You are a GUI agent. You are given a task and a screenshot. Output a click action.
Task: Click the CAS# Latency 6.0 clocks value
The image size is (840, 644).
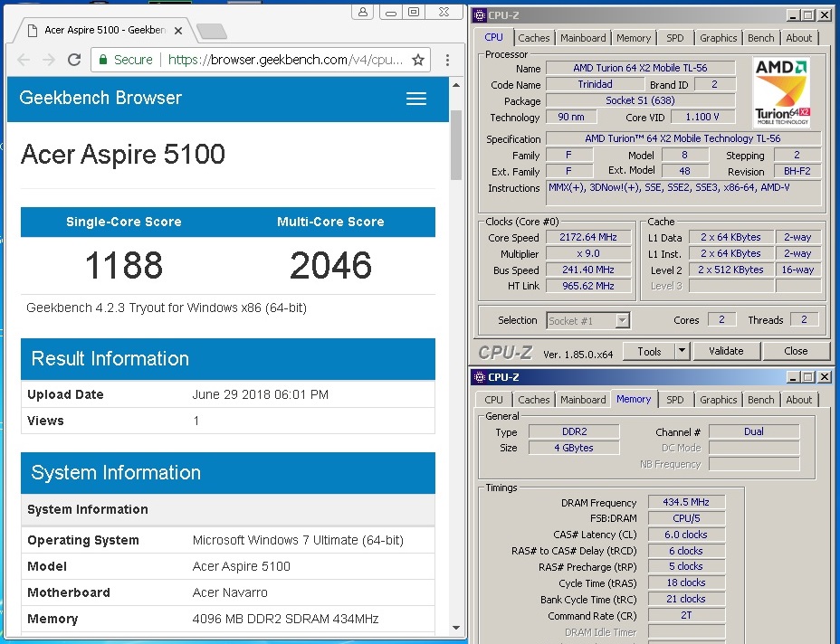686,535
